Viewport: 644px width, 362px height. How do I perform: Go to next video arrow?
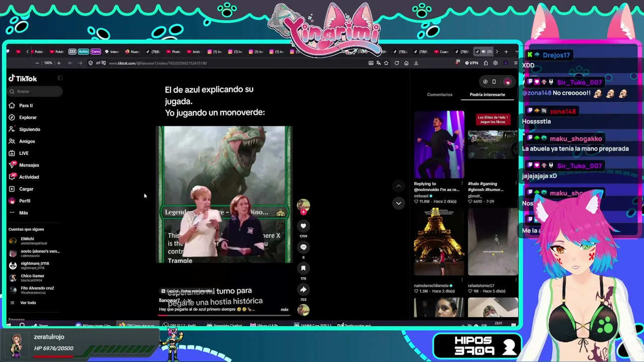click(398, 203)
